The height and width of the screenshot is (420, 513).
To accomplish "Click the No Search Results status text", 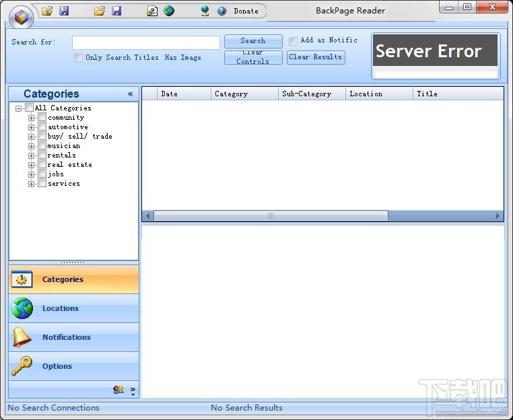I will pos(246,408).
